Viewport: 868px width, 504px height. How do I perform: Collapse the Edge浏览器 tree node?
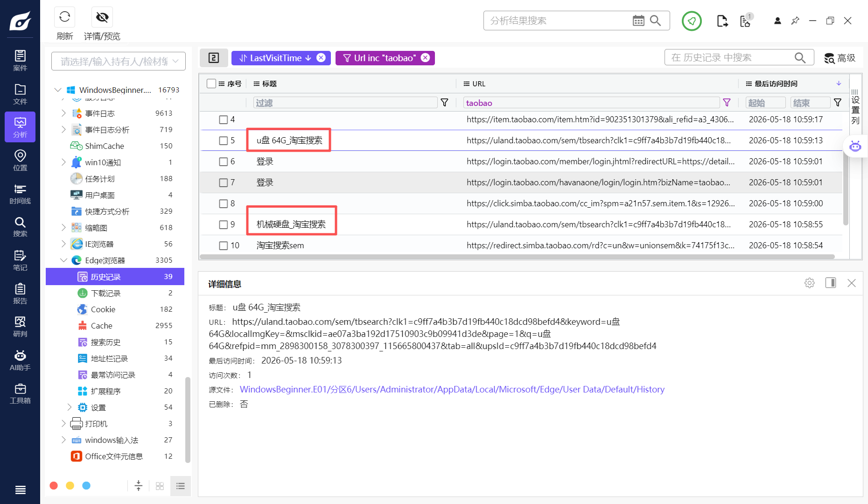(63, 260)
